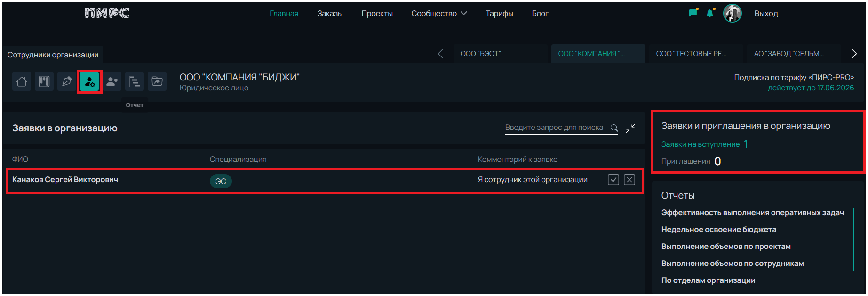
Task: Click the search magnifier icon
Action: pyautogui.click(x=614, y=128)
